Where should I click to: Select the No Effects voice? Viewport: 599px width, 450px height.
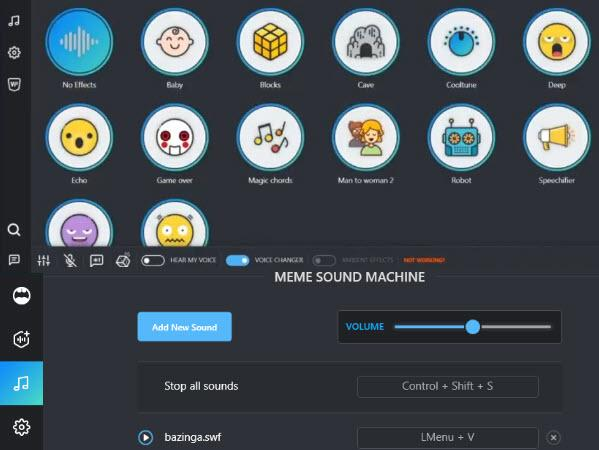[x=79, y=42]
